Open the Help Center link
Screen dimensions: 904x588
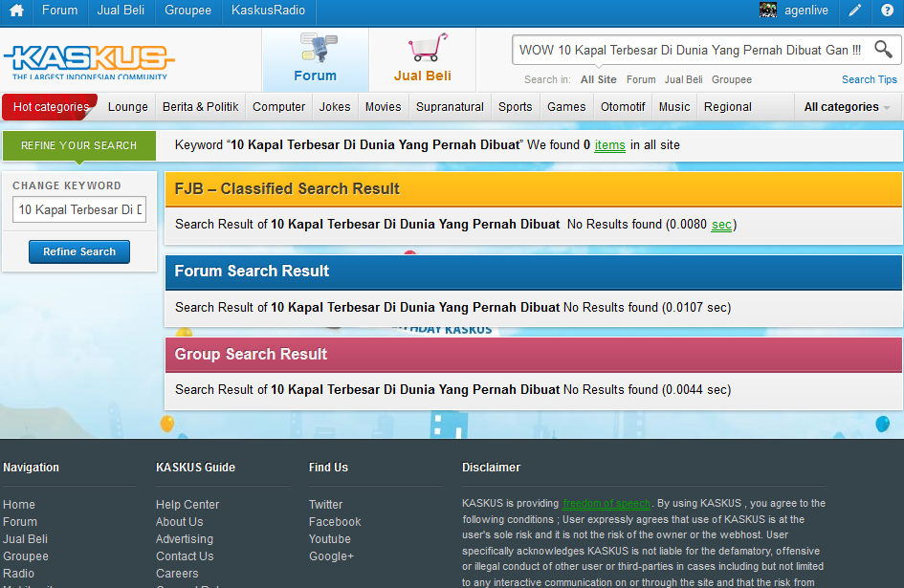(187, 505)
